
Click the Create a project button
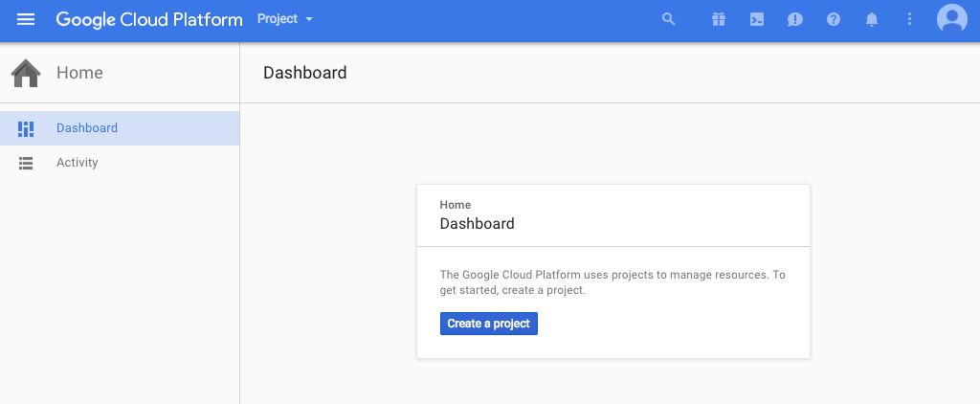click(x=489, y=324)
